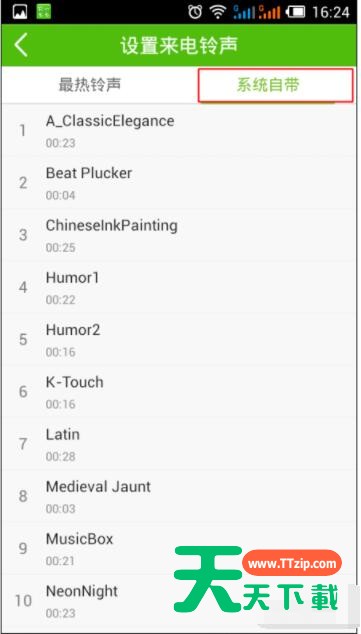The image size is (361, 634).
Task: Select the Humor1 ringtone entry
Action: (180, 287)
